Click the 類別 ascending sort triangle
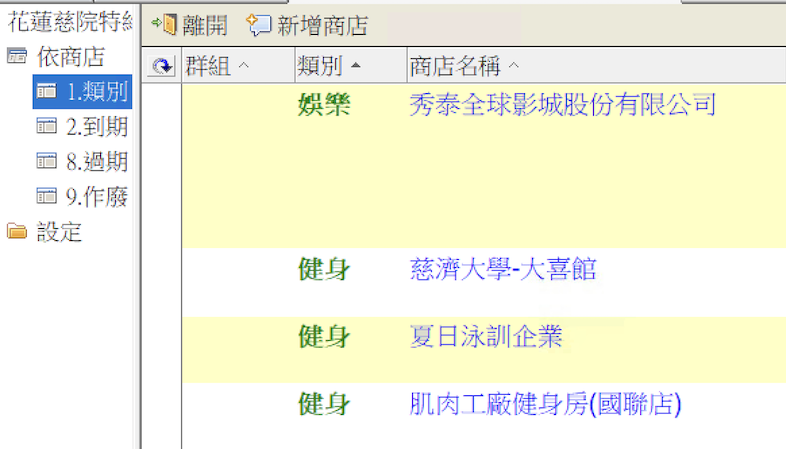The width and height of the screenshot is (786, 449). (x=356, y=65)
